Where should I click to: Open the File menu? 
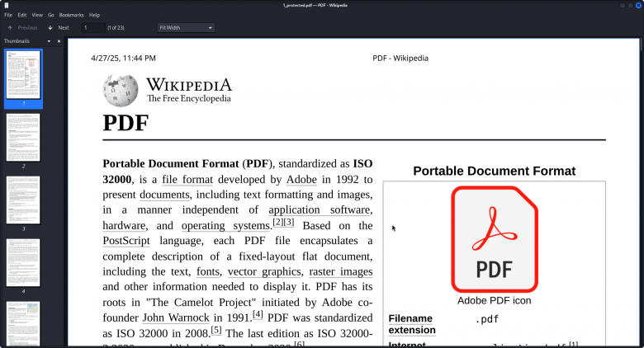8,15
